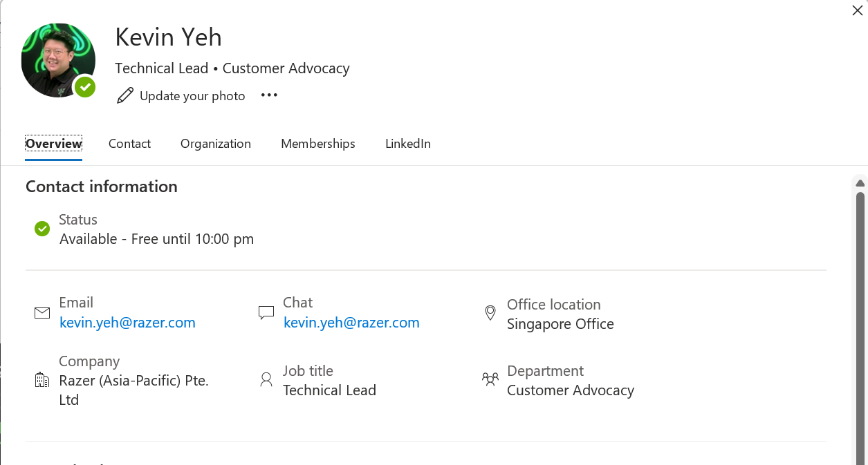The height and width of the screenshot is (465, 868).
Task: Click the kevin.yeh@razer.com email link
Action: tap(127, 323)
